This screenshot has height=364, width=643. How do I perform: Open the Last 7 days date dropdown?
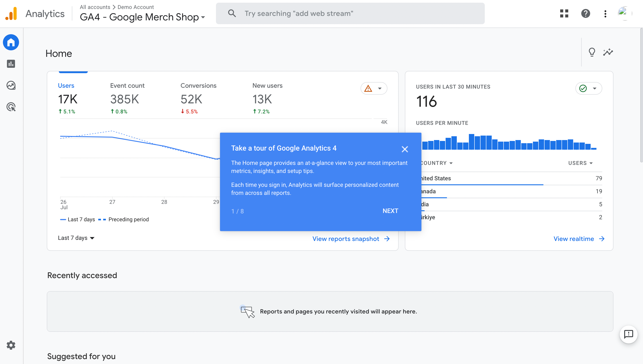(76, 238)
